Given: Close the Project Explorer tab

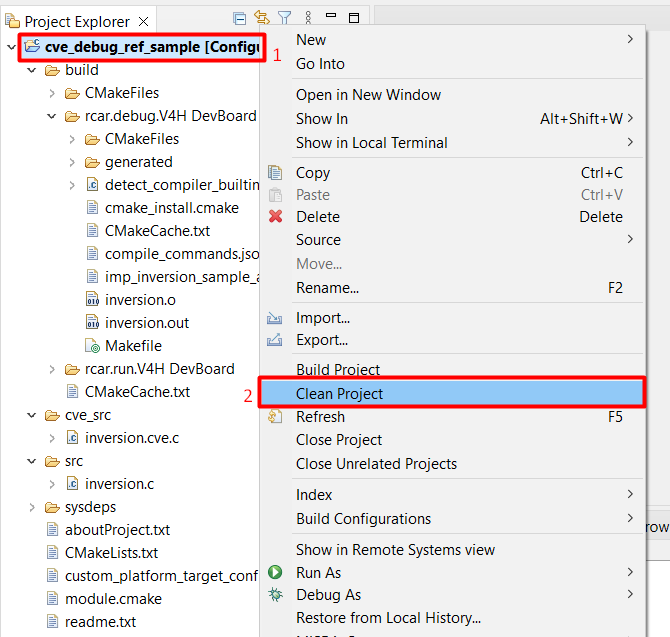Looking at the screenshot, I should (x=143, y=21).
